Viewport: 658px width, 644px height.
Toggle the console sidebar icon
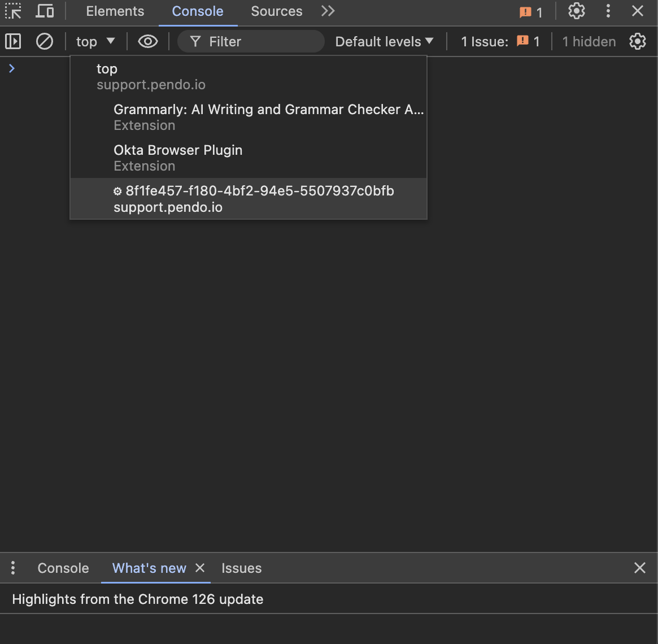pyautogui.click(x=13, y=42)
